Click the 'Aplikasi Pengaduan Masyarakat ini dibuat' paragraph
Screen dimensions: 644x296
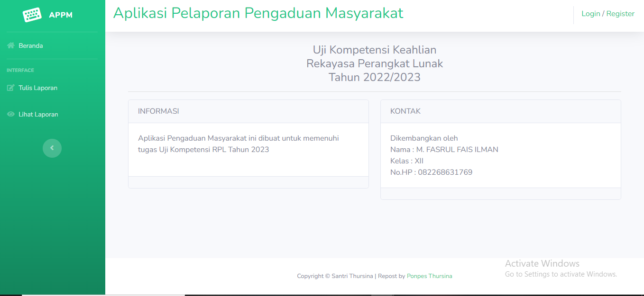pos(239,144)
